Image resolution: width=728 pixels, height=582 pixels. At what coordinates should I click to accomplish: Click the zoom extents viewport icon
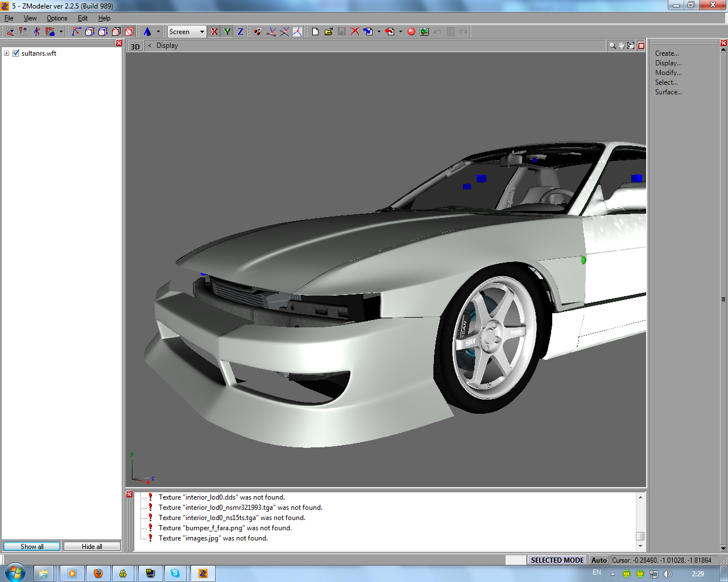click(631, 46)
